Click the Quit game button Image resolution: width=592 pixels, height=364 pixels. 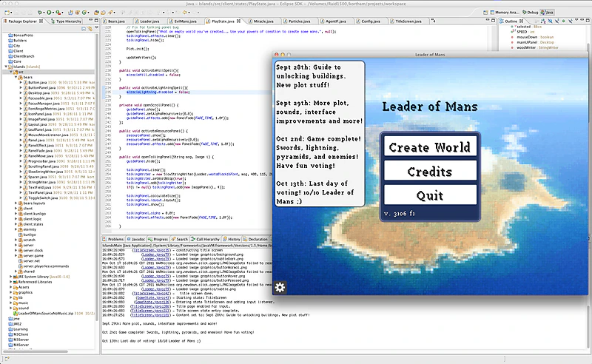coord(430,195)
